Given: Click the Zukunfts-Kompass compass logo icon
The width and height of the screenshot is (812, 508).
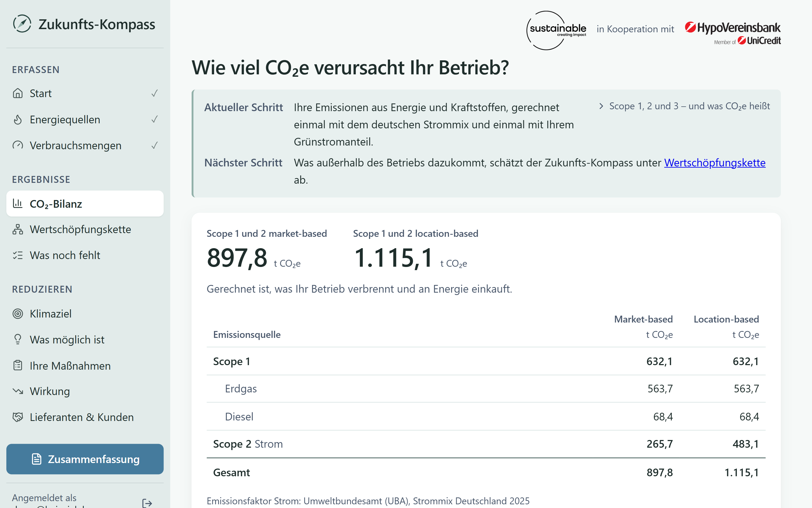Looking at the screenshot, I should pyautogui.click(x=22, y=24).
